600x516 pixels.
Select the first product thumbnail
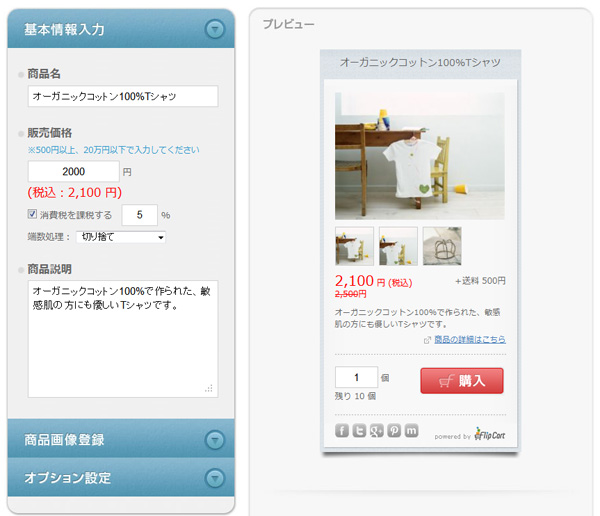[x=355, y=246]
